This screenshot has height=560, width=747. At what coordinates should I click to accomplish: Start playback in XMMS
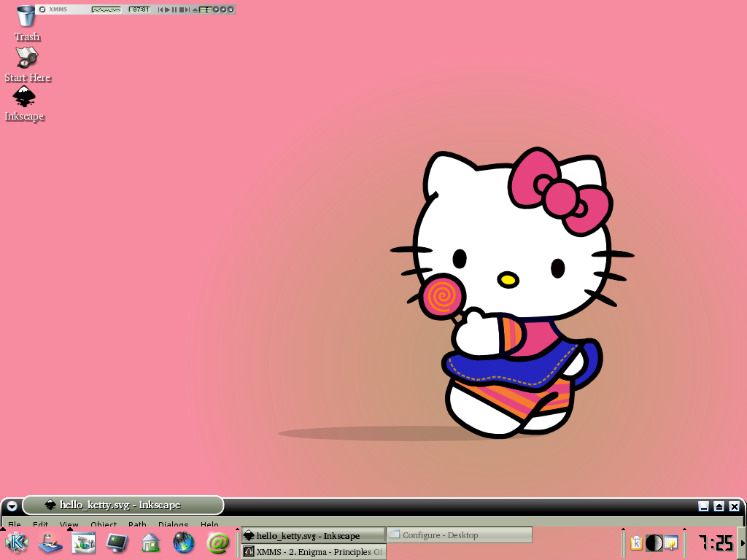tap(167, 9)
